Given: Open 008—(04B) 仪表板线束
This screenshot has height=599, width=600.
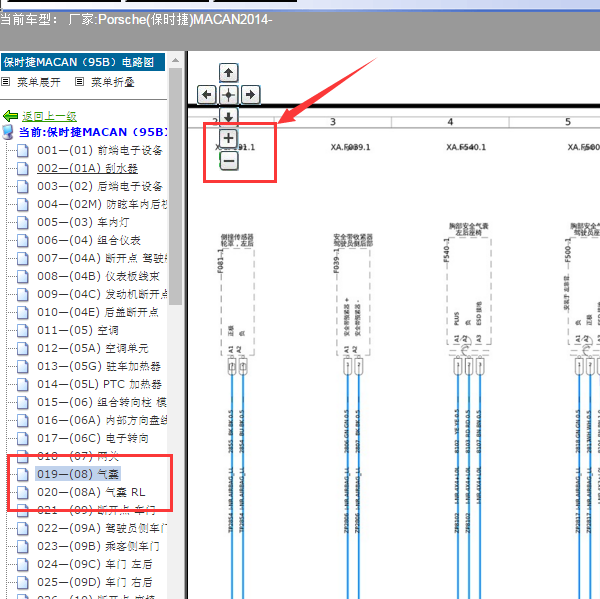Looking at the screenshot, I should coord(98,276).
